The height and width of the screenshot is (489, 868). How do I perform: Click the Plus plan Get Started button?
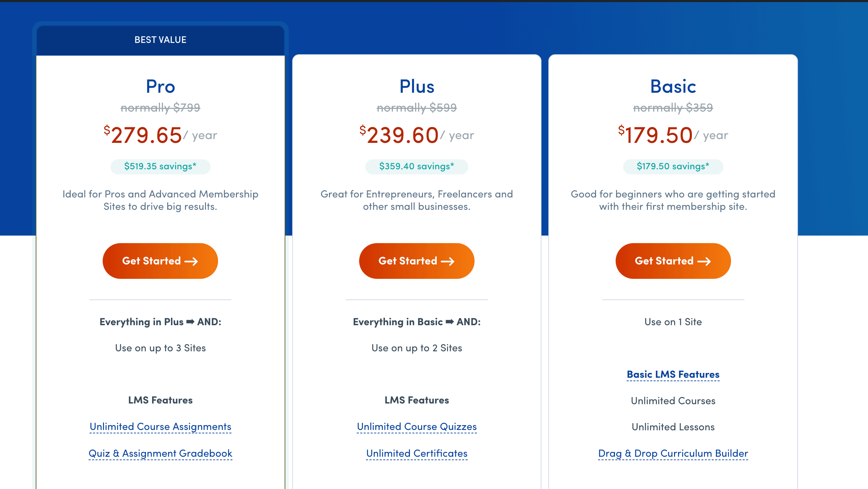[416, 261]
